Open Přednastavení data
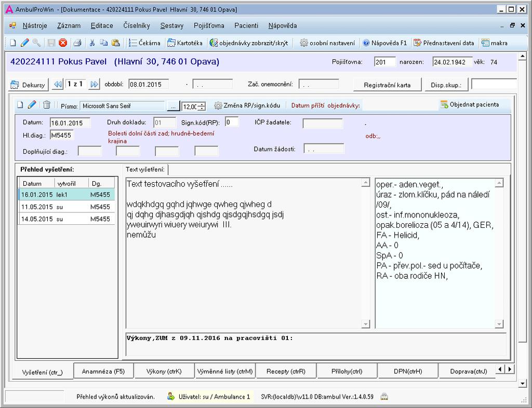 tap(444, 43)
